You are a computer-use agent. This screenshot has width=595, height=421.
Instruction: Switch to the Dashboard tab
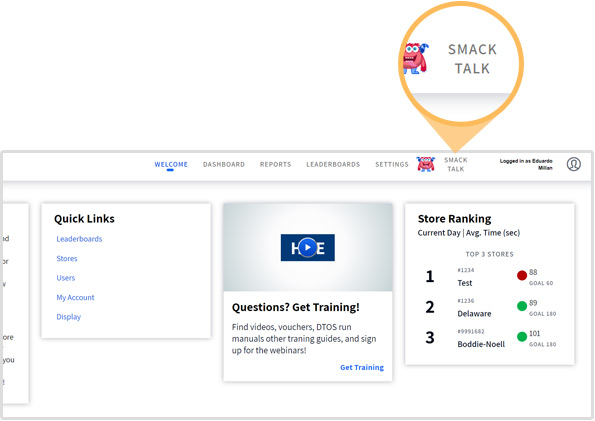pos(224,164)
